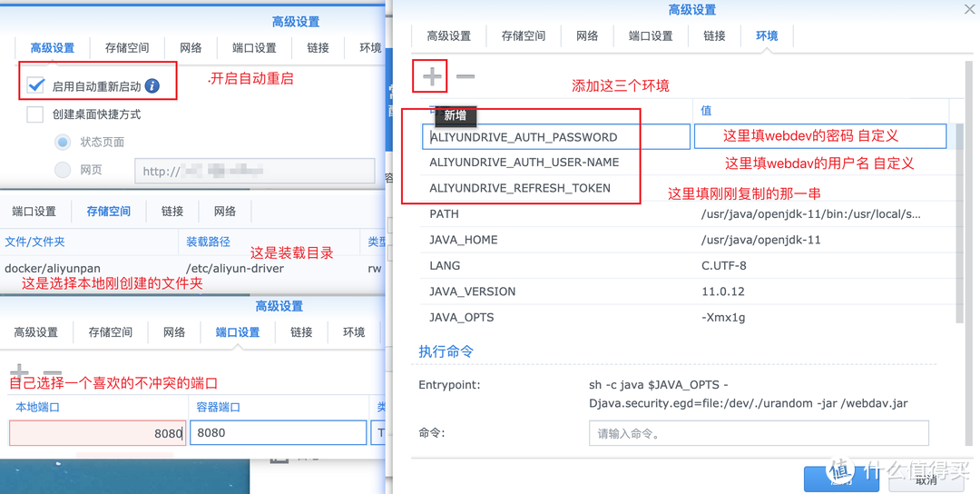Click the value field for ALIYUNDRIVE_AUTH_PASSWORD
This screenshot has width=980, height=494.
[820, 135]
